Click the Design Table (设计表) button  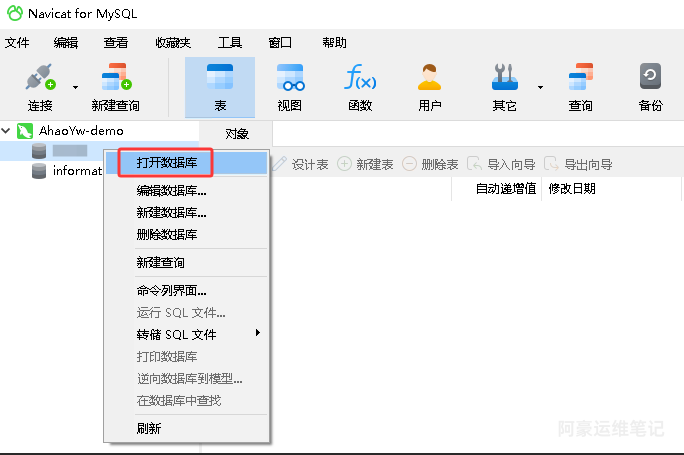300,164
